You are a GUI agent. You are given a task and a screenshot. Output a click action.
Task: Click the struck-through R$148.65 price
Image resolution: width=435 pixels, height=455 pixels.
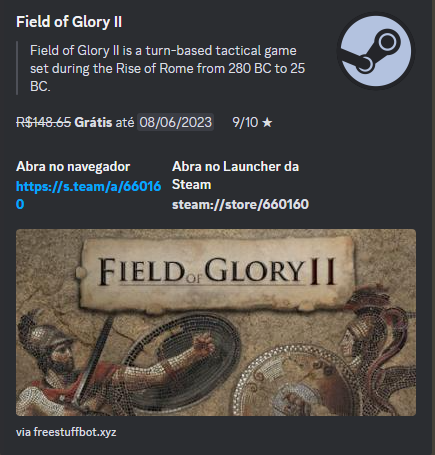click(x=44, y=122)
